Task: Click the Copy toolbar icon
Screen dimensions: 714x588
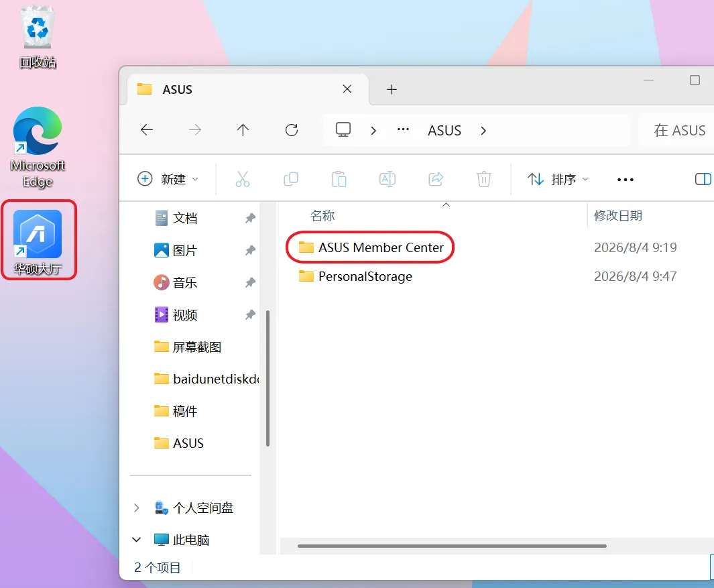Action: [291, 179]
